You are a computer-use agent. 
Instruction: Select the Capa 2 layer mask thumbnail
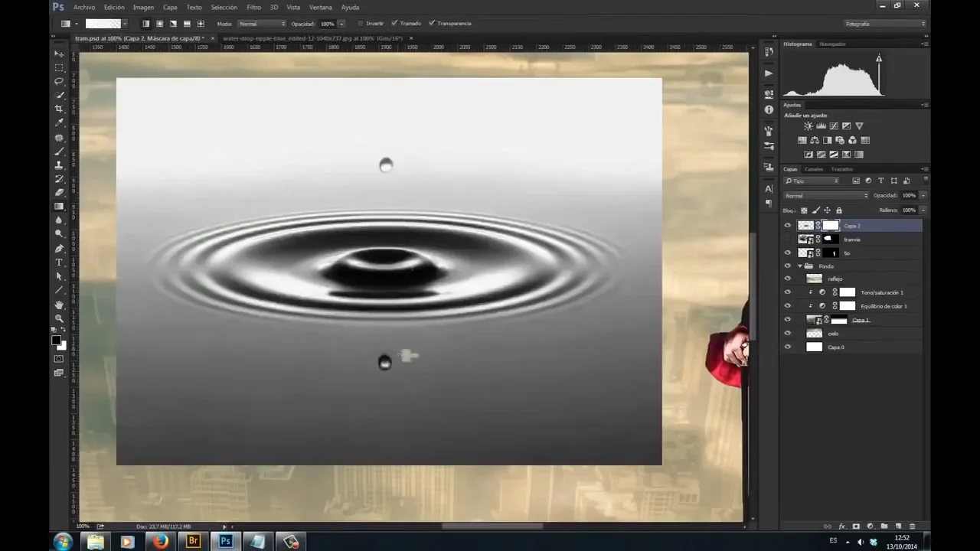(830, 226)
